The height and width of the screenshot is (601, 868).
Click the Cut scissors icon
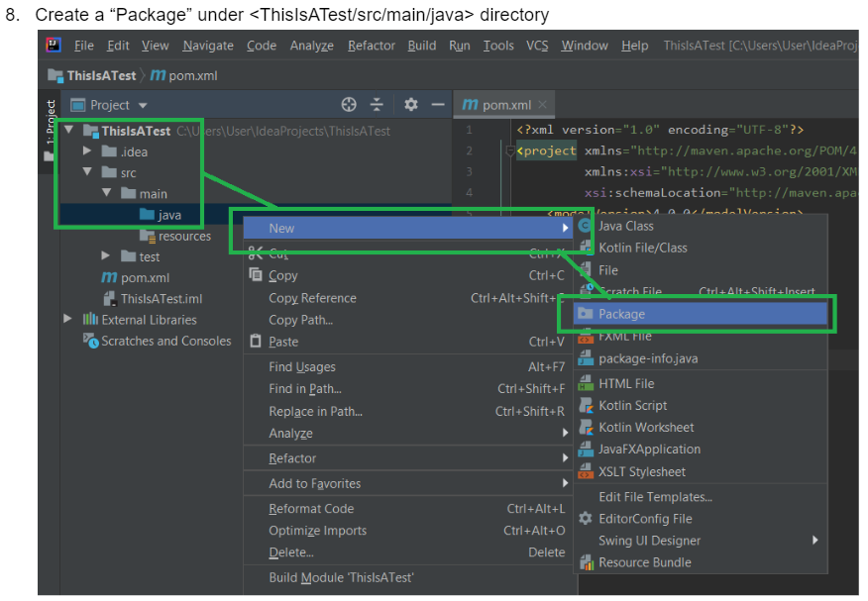[256, 253]
